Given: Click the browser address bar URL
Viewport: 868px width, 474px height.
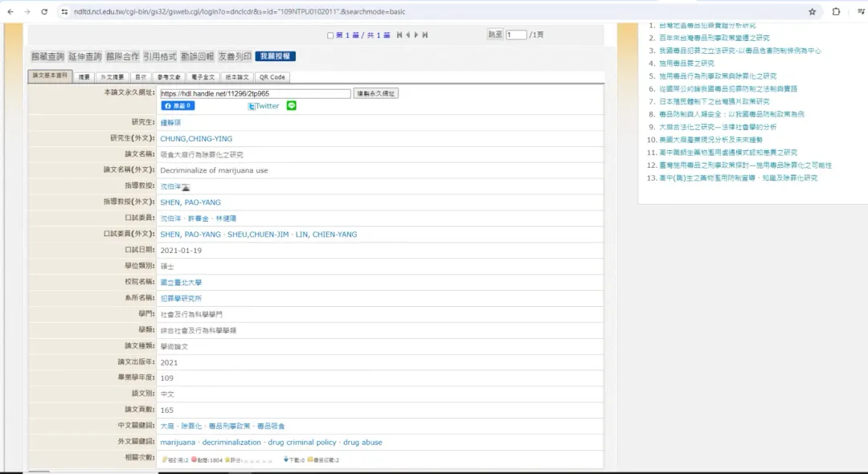Looking at the screenshot, I should pyautogui.click(x=240, y=11).
